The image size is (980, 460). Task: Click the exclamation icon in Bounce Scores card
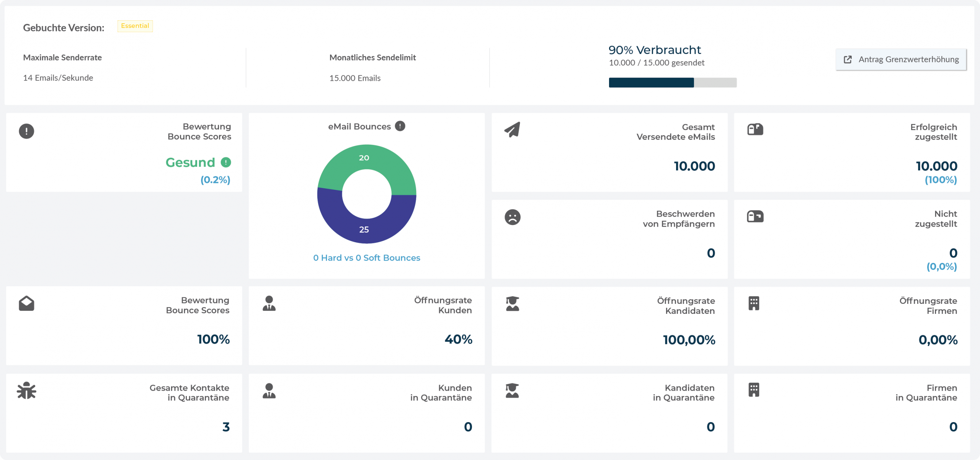point(26,131)
